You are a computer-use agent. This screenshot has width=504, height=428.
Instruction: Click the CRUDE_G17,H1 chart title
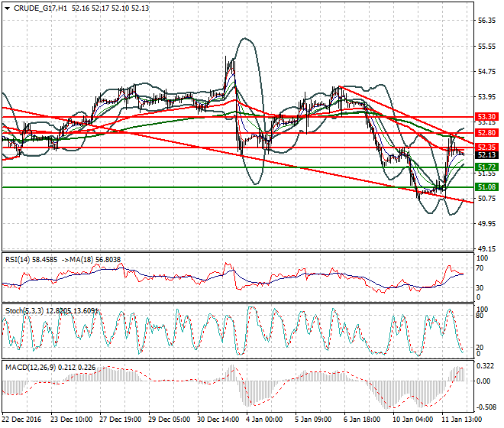point(40,8)
